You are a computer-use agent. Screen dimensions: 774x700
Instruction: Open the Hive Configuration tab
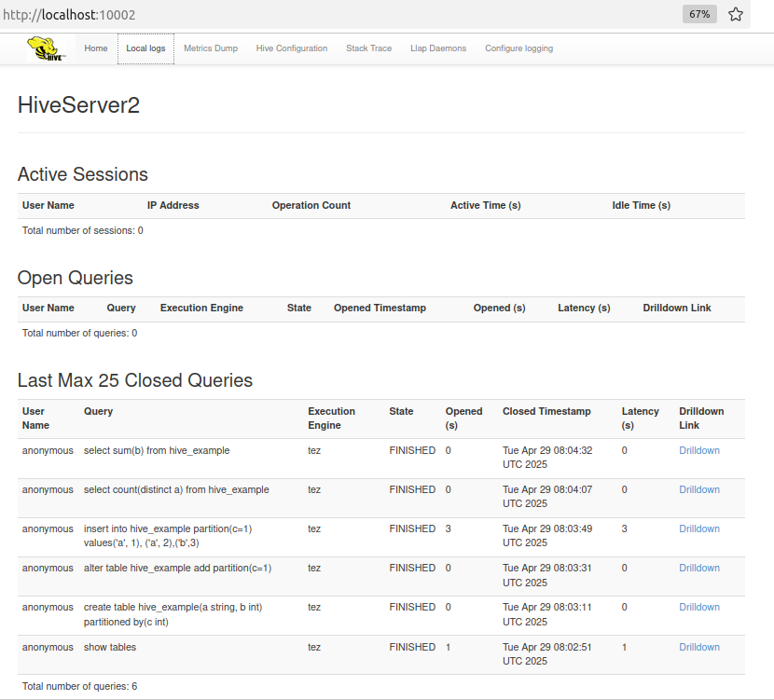point(292,48)
